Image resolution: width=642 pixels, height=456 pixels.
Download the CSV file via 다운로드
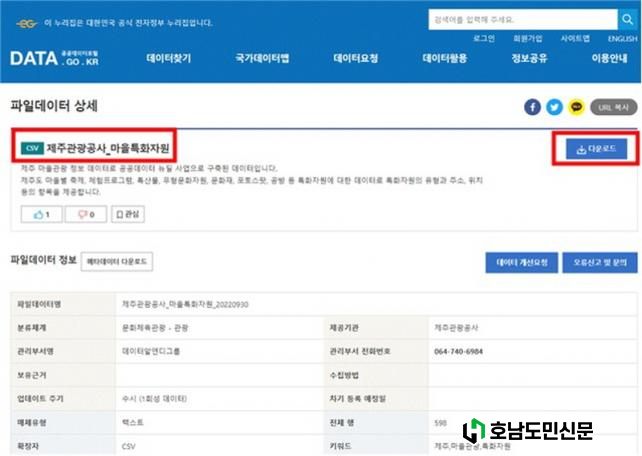[596, 149]
